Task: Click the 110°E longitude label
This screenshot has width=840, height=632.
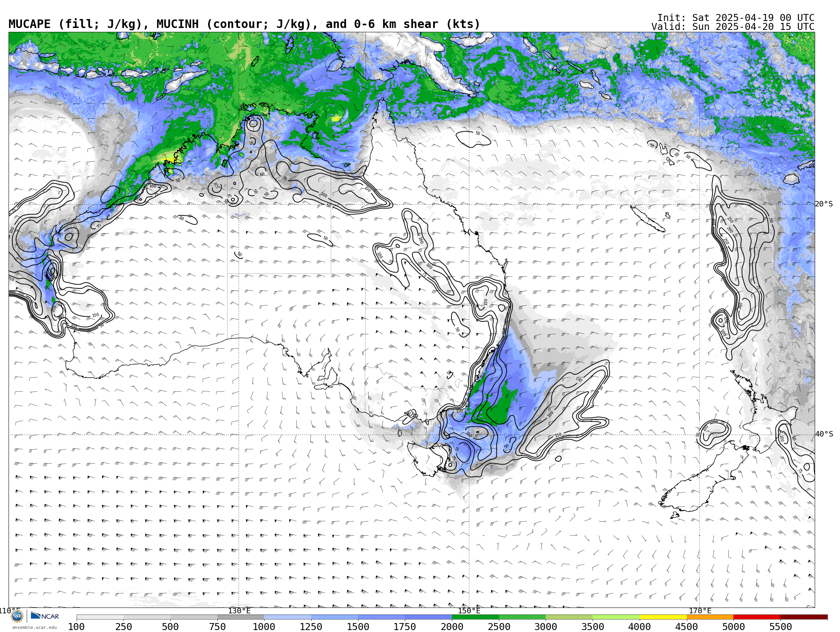Action: click(x=10, y=611)
